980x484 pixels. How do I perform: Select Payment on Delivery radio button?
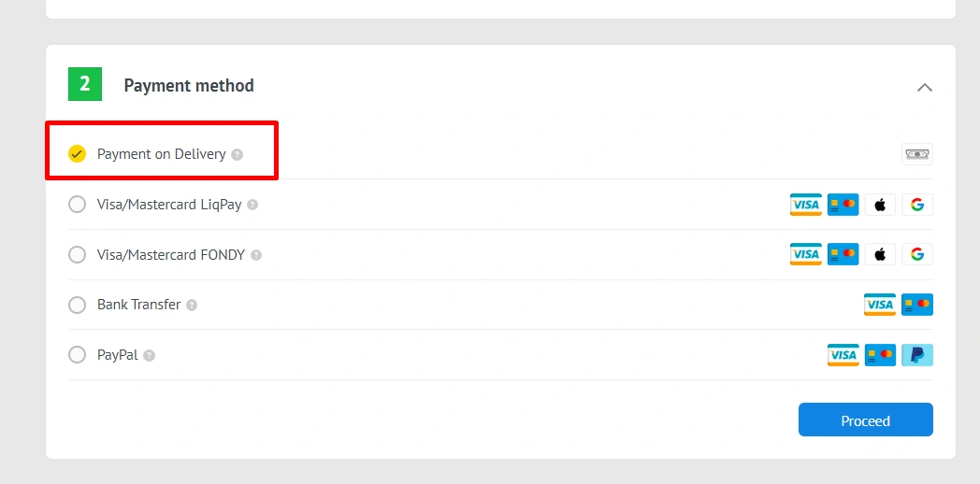coord(78,154)
